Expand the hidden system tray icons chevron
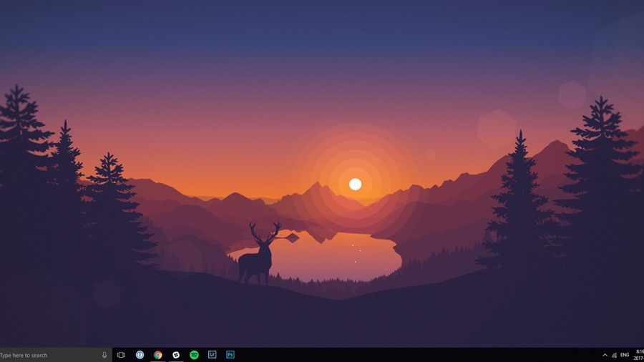The image size is (644, 362). pyautogui.click(x=605, y=355)
